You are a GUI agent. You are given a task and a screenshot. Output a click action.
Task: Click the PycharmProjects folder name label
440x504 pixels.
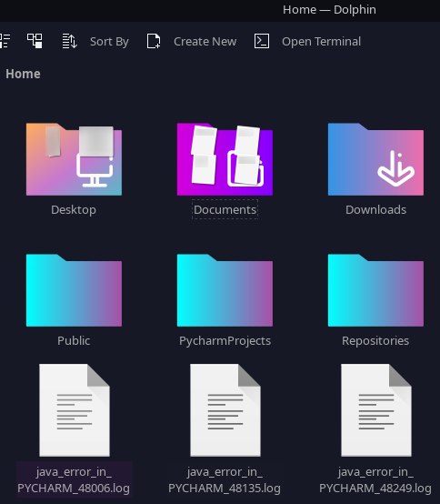coord(225,341)
